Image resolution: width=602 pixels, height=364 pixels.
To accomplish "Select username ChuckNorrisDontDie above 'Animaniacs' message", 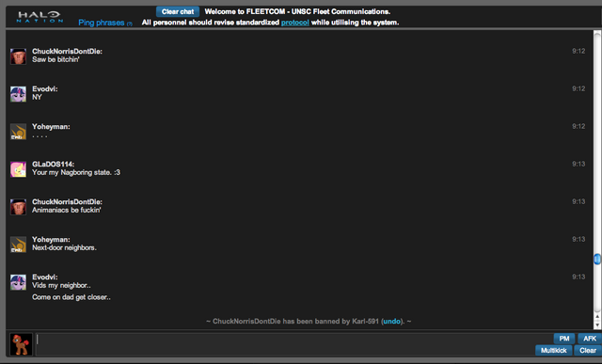I will pos(67,201).
